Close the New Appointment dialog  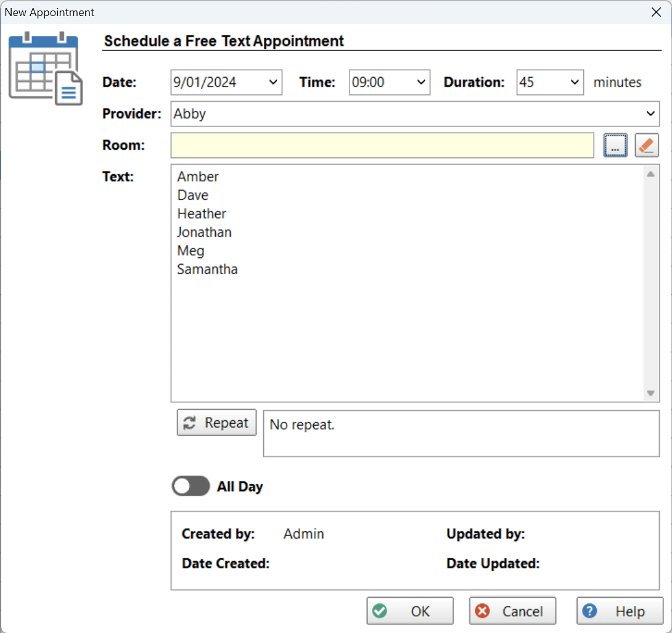coord(656,12)
